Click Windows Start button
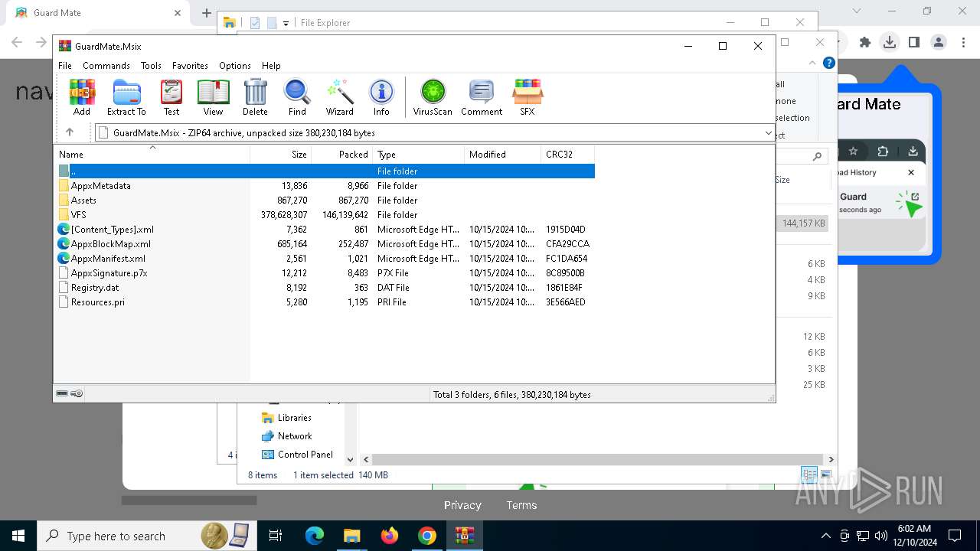Screen dimensions: 980x551 [18, 536]
